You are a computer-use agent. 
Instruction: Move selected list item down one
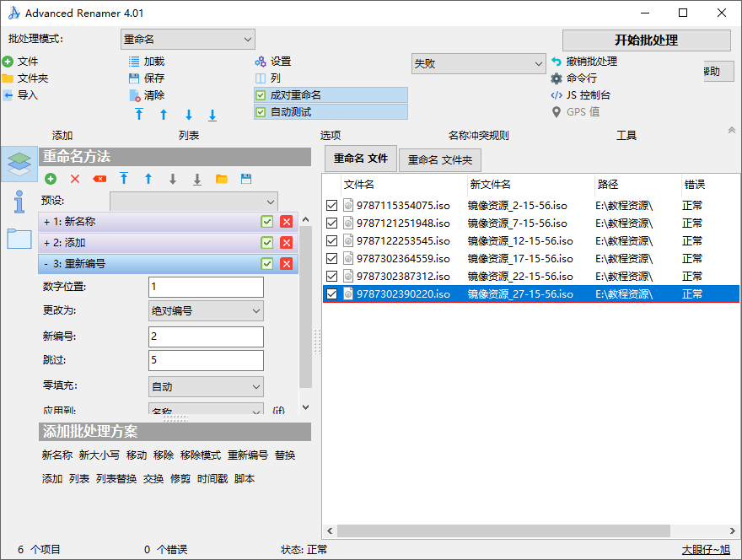click(x=189, y=115)
